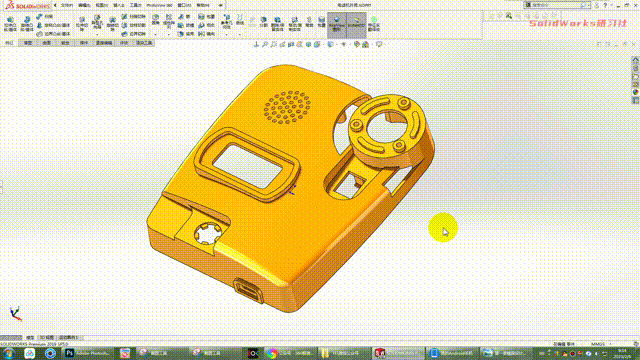Switch to the Motion Study 1 bottom tab

69,338
